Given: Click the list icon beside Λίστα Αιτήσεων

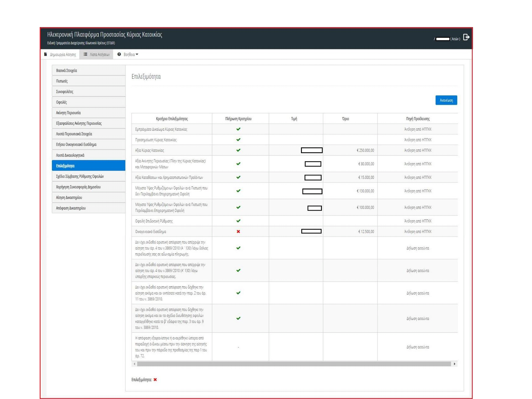Looking at the screenshot, I should coord(85,54).
